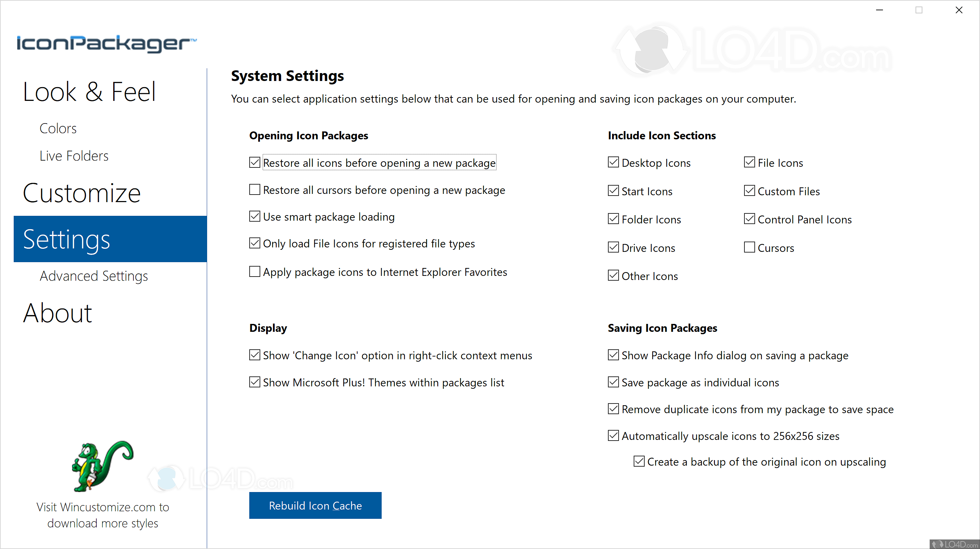Image resolution: width=980 pixels, height=549 pixels.
Task: Open the Colors section
Action: (x=58, y=128)
